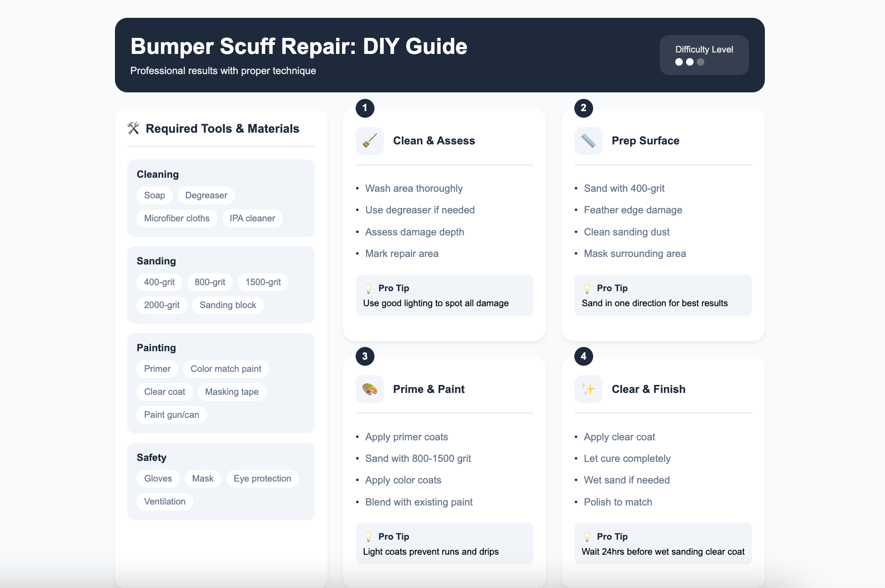
Task: Pick the IPA cleaner cleaning option
Action: tap(252, 218)
